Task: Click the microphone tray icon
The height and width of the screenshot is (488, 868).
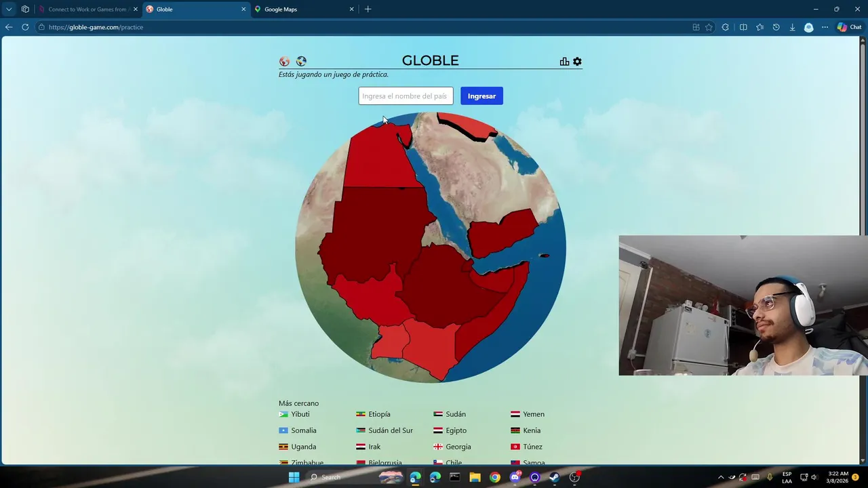Action: 769,477
